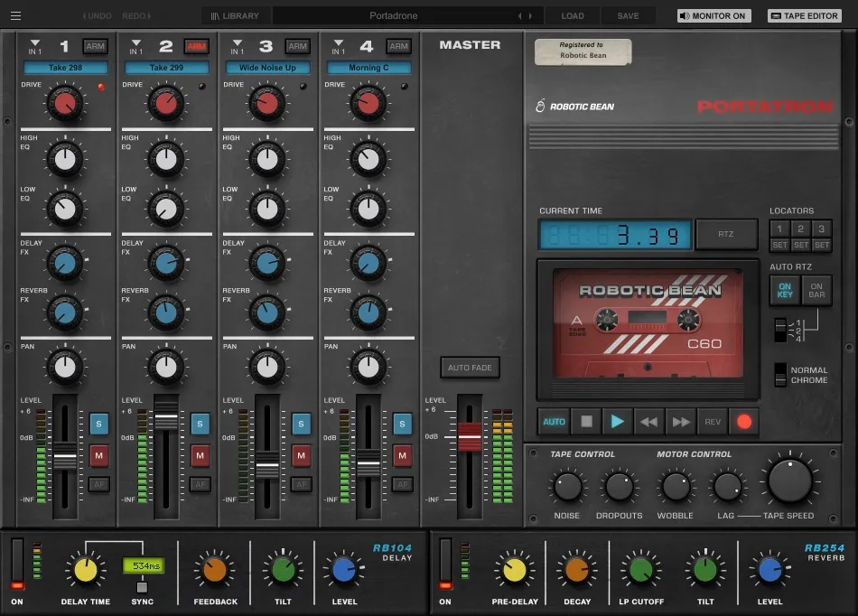The width and height of the screenshot is (858, 616).
Task: Click the delay TILT knob
Action: point(283,570)
